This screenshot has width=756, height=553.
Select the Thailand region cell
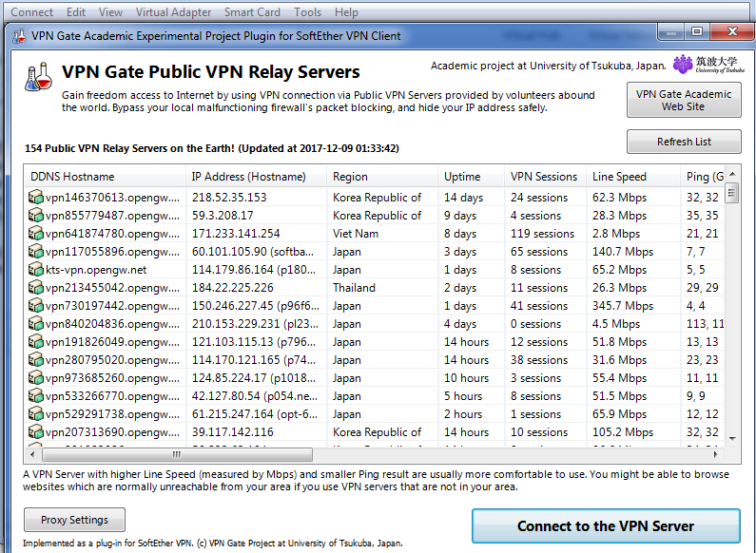354,288
